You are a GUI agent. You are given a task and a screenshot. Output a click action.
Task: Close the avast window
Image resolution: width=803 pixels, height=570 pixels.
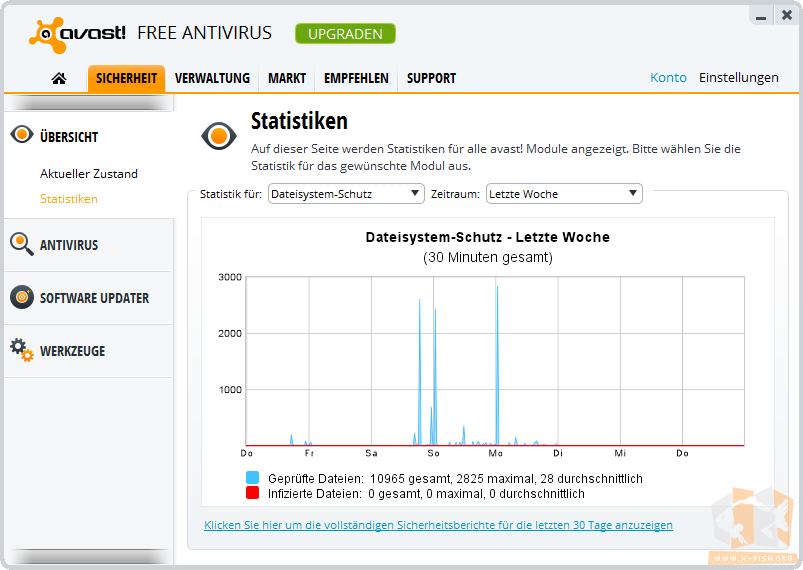point(787,15)
